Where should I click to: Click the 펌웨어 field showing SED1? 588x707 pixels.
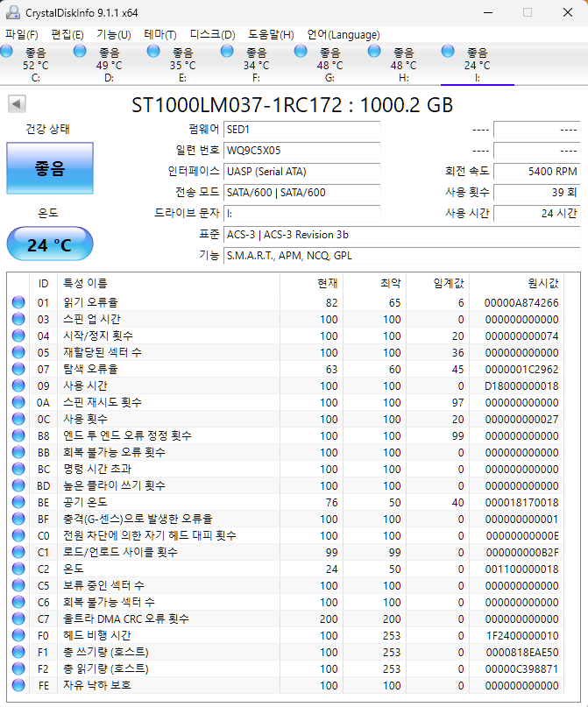coord(301,130)
